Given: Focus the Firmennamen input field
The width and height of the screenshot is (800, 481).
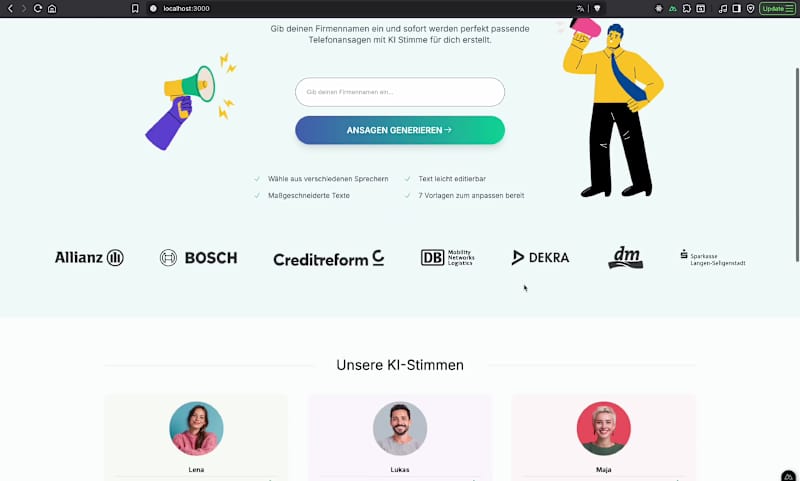Looking at the screenshot, I should (x=400, y=92).
